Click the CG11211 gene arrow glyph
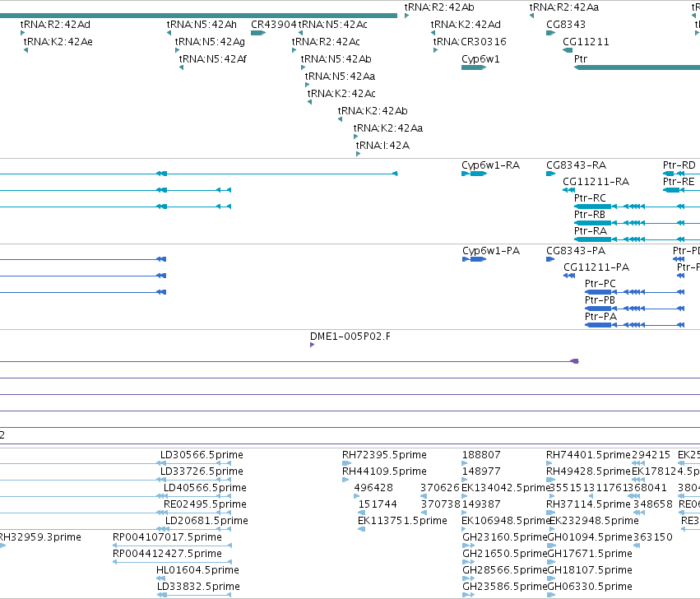The height and width of the screenshot is (599, 700). [568, 50]
